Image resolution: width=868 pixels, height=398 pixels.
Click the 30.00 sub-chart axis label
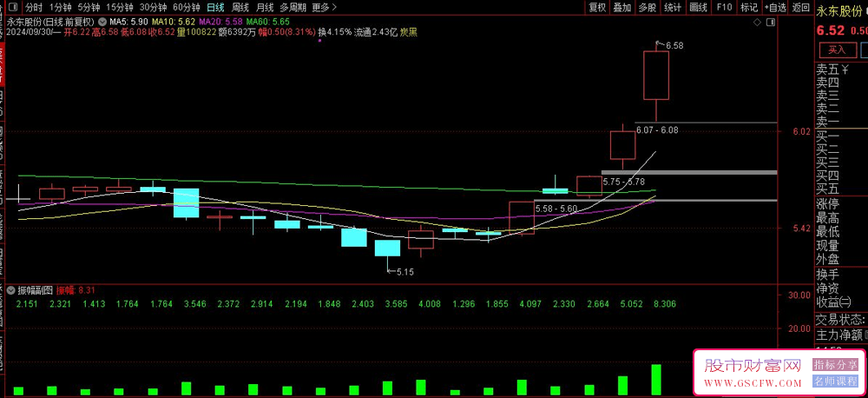click(x=799, y=295)
